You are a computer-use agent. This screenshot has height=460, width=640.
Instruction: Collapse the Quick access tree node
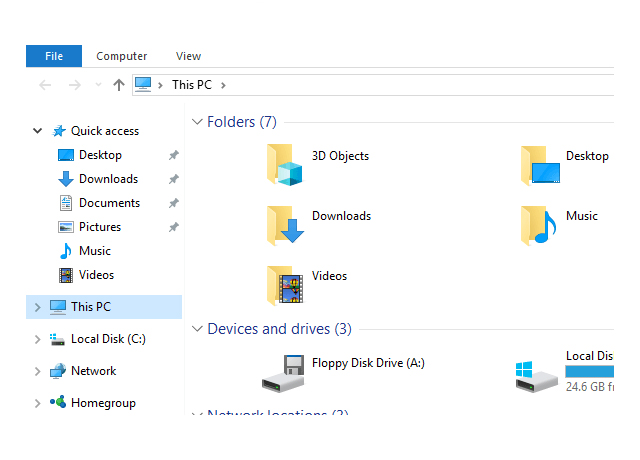[x=38, y=131]
